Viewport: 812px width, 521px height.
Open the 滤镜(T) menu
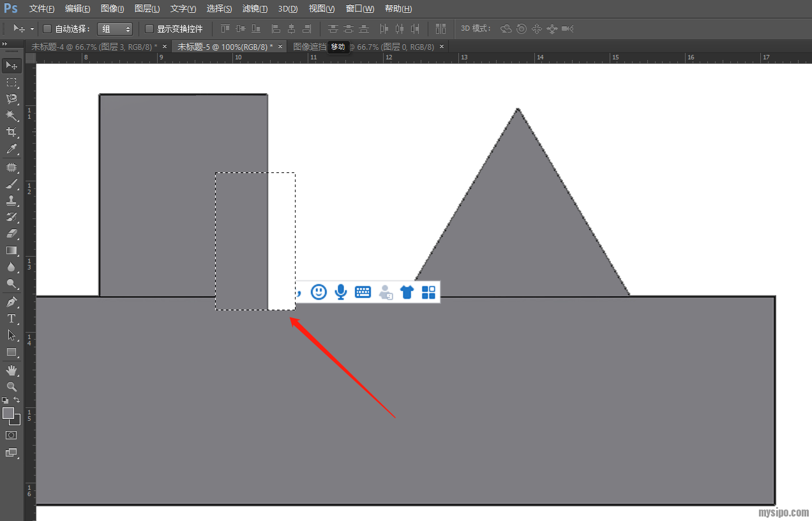point(255,9)
